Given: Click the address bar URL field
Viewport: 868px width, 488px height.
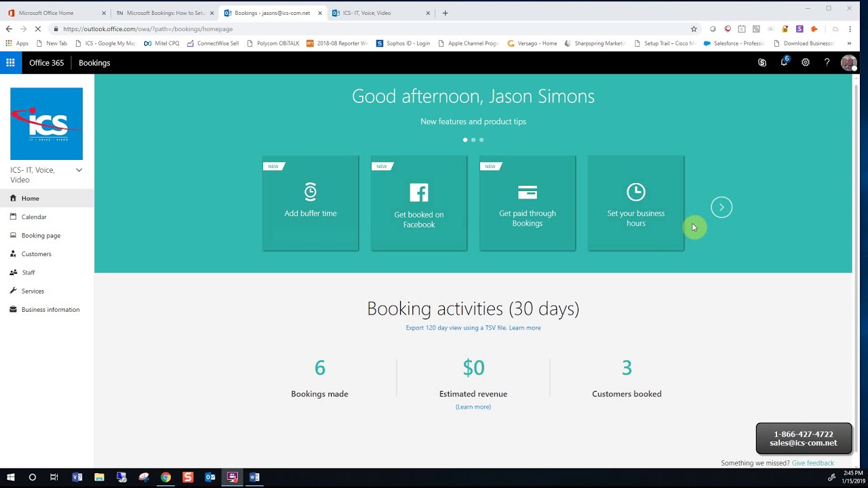Looking at the screenshot, I should pos(370,29).
